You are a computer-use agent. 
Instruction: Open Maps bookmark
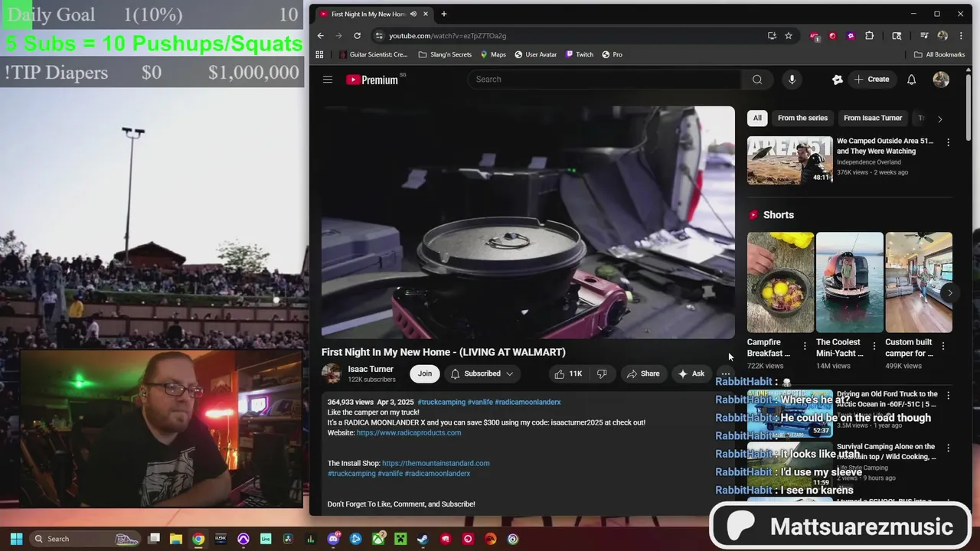[493, 54]
